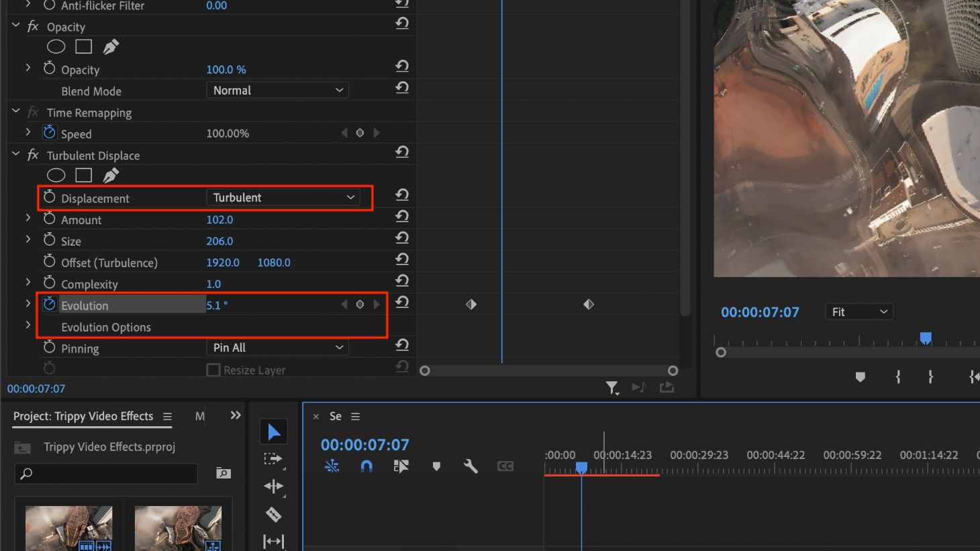Select the Track Select Forward tool

click(x=273, y=459)
